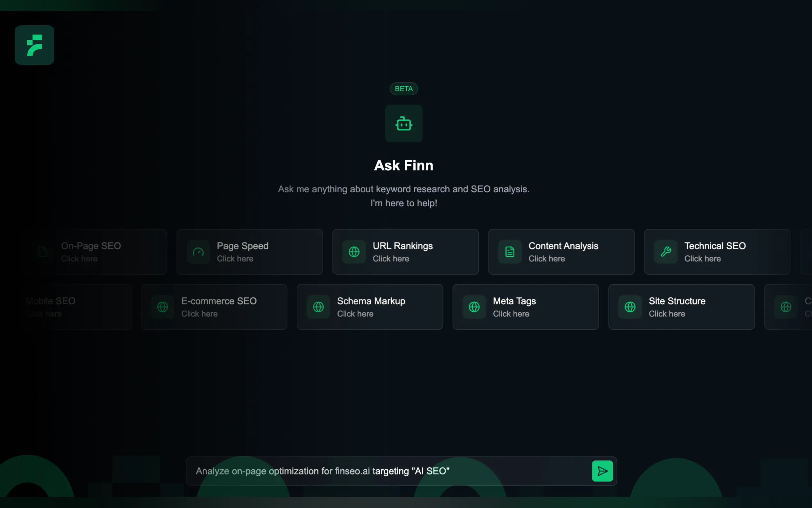
Task: Click the wrench icon on Technical SEO
Action: coord(666,252)
